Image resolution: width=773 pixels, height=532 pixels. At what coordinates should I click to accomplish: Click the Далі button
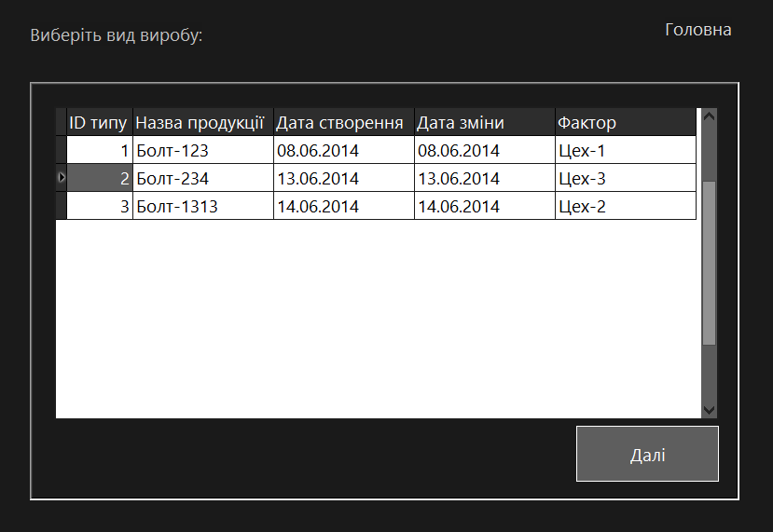click(647, 454)
